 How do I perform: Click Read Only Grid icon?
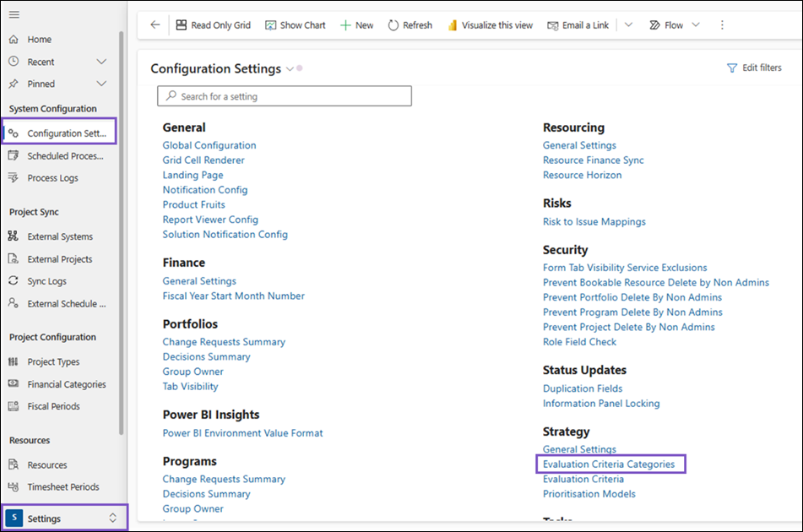pos(182,25)
